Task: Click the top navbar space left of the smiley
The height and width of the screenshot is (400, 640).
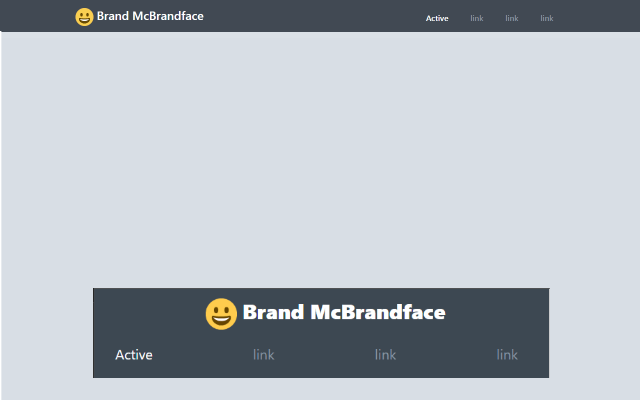Action: 38,16
